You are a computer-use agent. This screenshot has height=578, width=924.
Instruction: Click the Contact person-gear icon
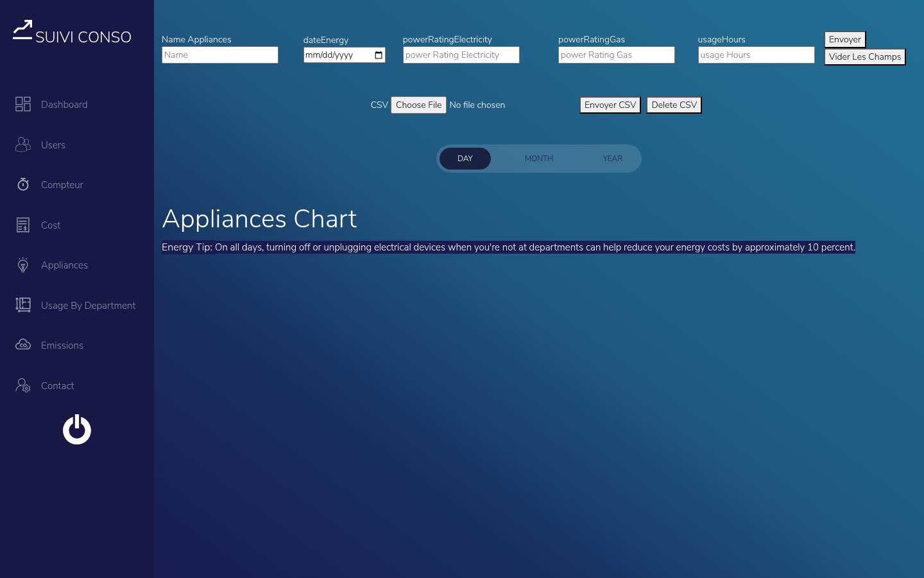tap(23, 385)
